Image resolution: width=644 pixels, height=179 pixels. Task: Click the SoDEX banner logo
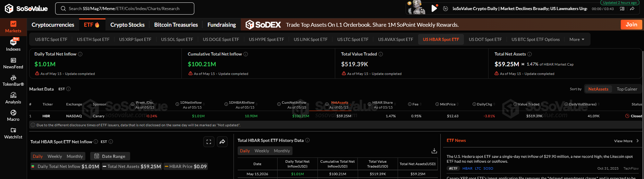pos(263,25)
